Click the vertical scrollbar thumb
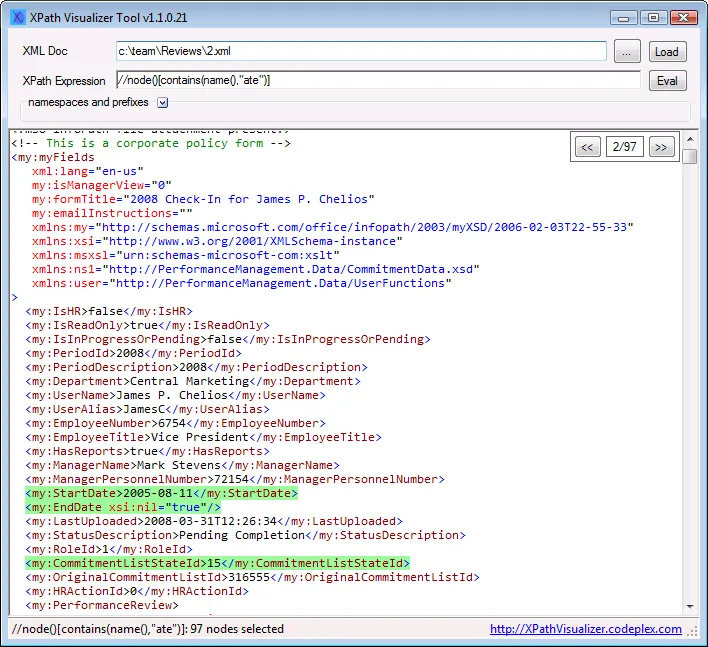708x647 pixels. tap(690, 157)
